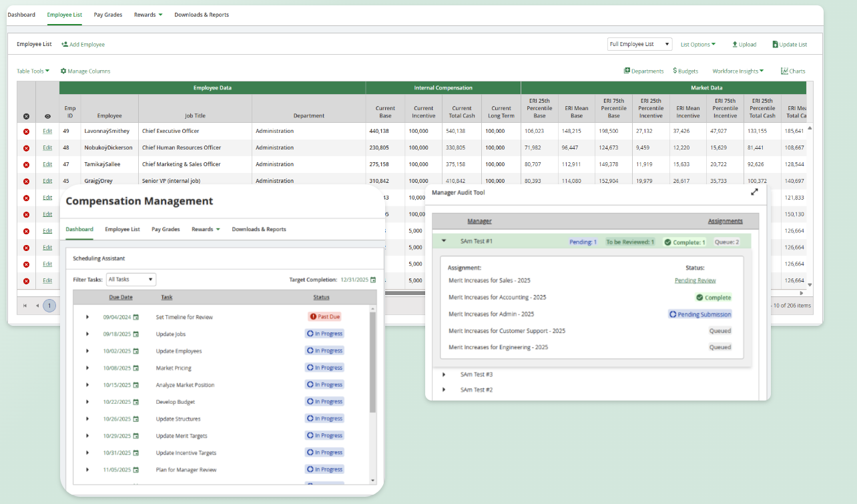Screen dimensions: 857x504
Task: Open the Full Employee List dropdown
Action: [640, 44]
